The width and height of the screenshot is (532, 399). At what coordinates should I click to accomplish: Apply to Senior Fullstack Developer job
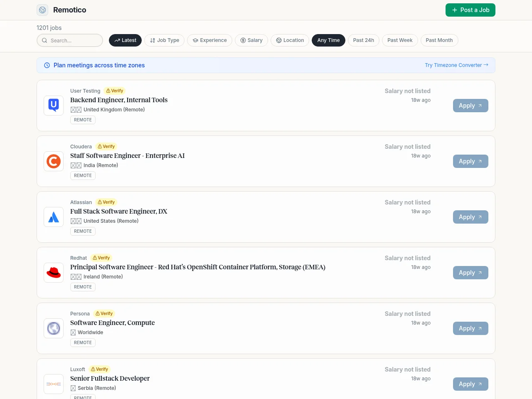tap(470, 384)
